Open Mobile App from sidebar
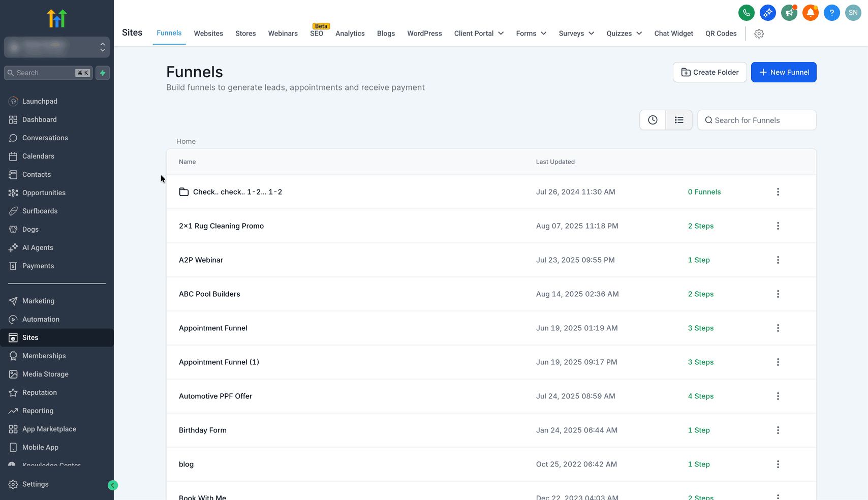868x500 pixels. click(x=57, y=447)
